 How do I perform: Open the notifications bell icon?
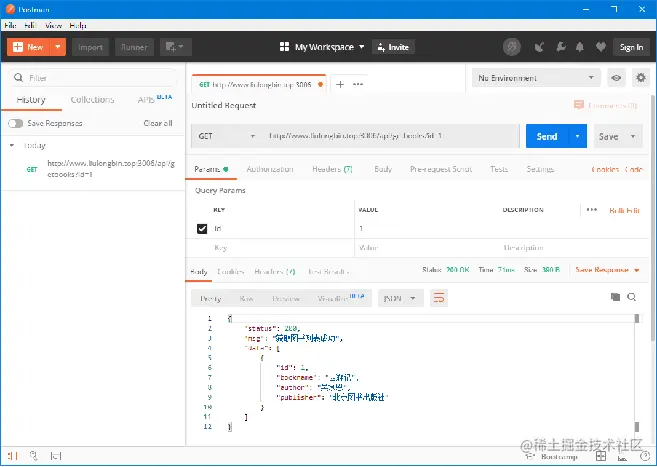[580, 47]
